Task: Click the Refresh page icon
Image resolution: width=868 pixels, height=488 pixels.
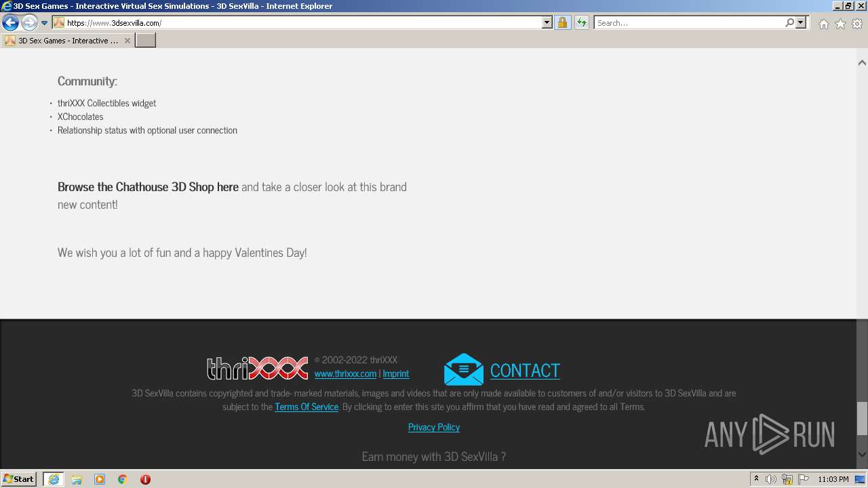Action: point(581,23)
